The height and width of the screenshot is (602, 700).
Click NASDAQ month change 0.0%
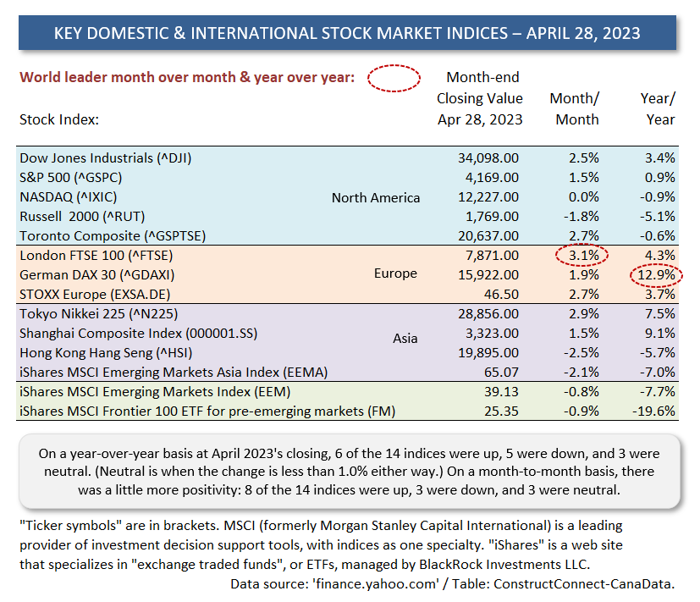(583, 197)
